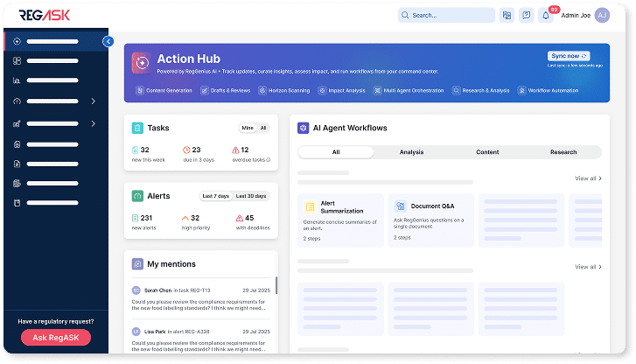This screenshot has width=636, height=364.
Task: Focus the Search field
Action: click(x=446, y=16)
